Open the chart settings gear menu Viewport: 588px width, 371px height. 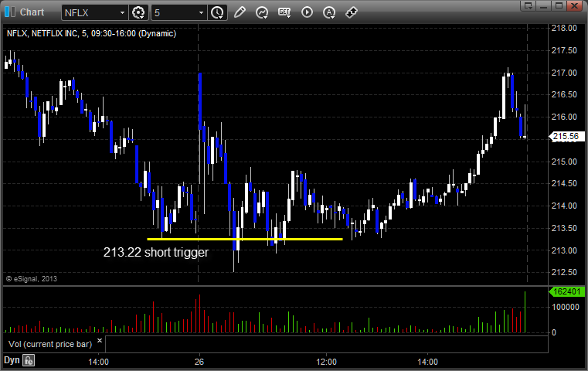[x=138, y=13]
